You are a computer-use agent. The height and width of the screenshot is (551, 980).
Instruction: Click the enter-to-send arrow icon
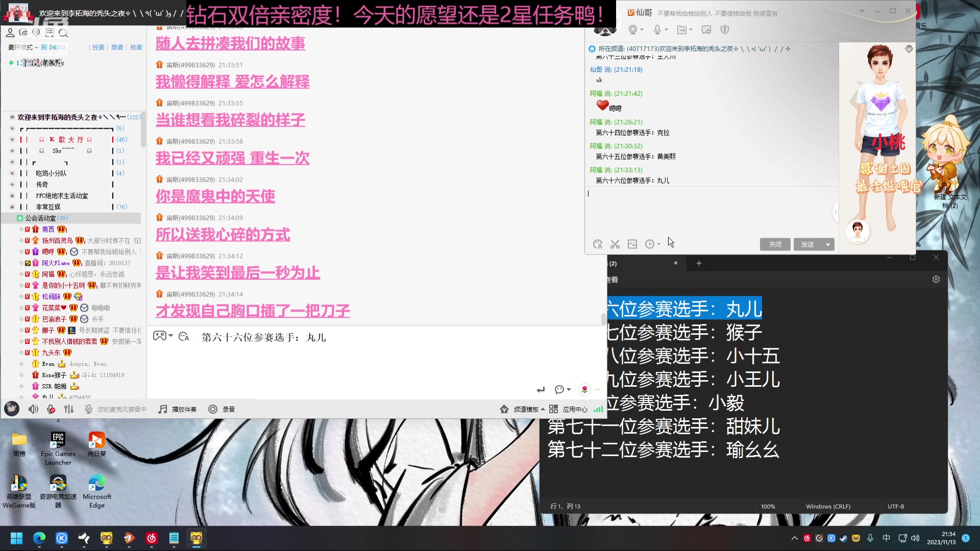tap(541, 390)
